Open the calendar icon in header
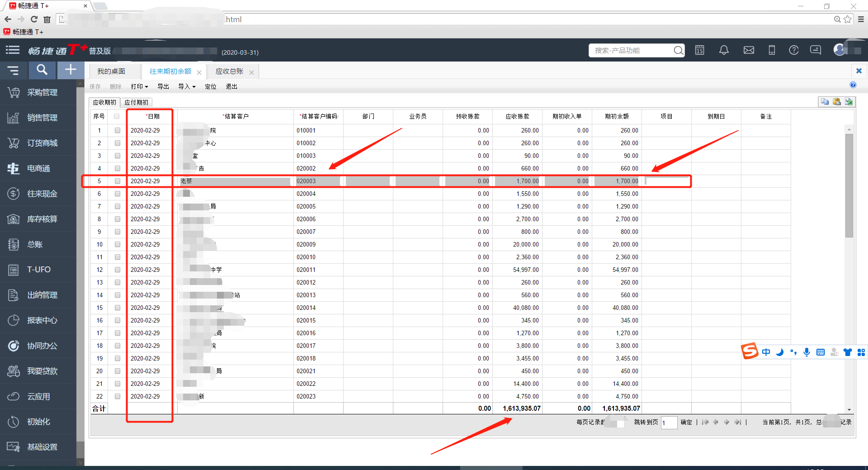Viewport: 868px width, 470px height. (x=699, y=50)
